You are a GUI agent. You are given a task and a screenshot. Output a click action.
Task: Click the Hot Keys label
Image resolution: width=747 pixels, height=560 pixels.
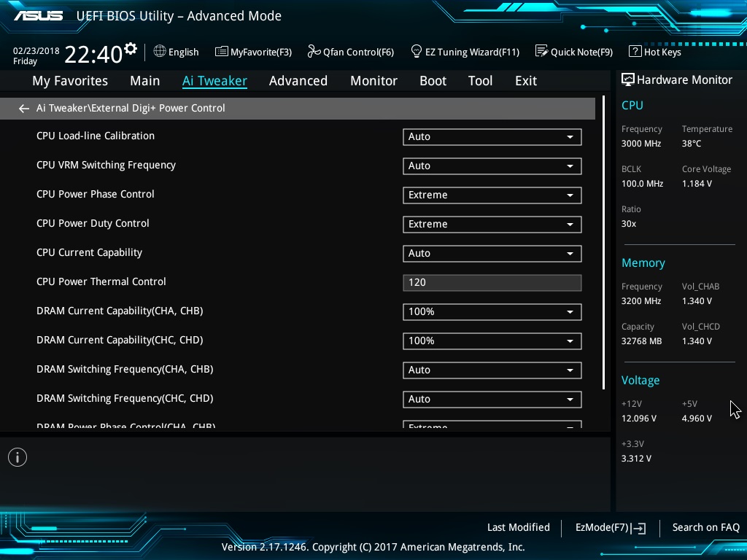(x=662, y=52)
